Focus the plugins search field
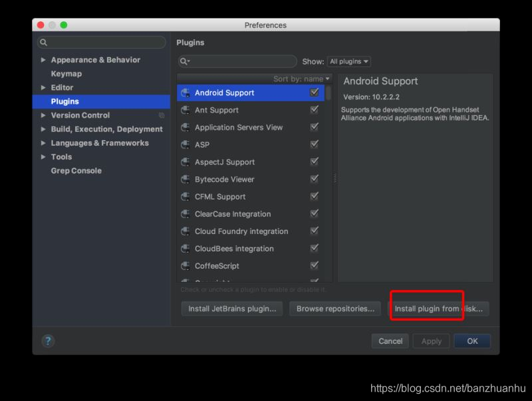The image size is (532, 401). tap(237, 61)
